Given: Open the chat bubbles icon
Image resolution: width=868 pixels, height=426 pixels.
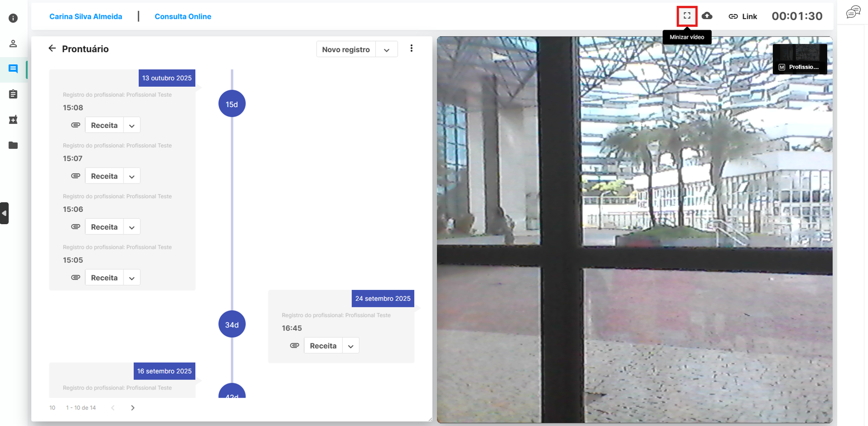Looking at the screenshot, I should [x=853, y=12].
